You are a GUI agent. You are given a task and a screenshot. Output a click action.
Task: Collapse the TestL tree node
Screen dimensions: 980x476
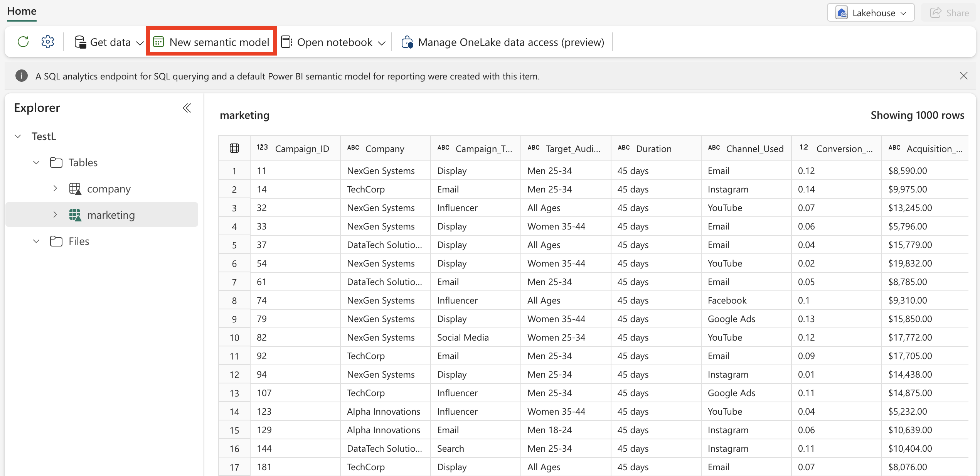(18, 136)
